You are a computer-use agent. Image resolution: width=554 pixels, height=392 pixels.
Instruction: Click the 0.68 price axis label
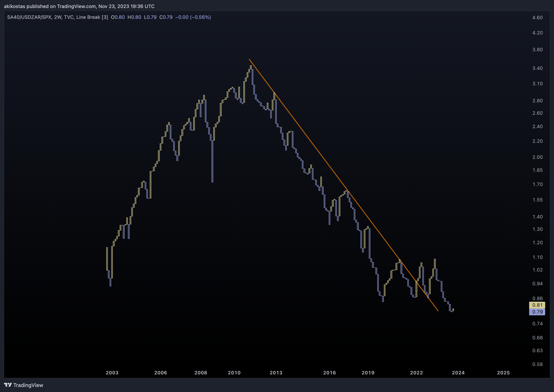(538, 338)
